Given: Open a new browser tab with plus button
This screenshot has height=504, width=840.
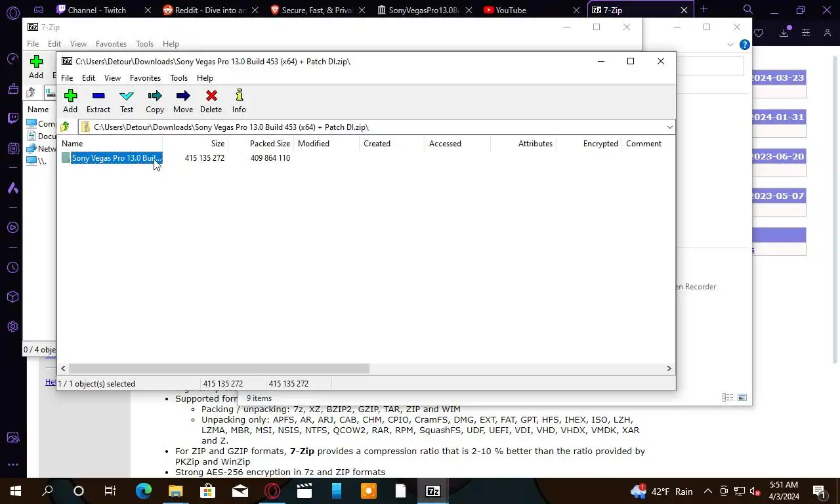Looking at the screenshot, I should [x=703, y=9].
